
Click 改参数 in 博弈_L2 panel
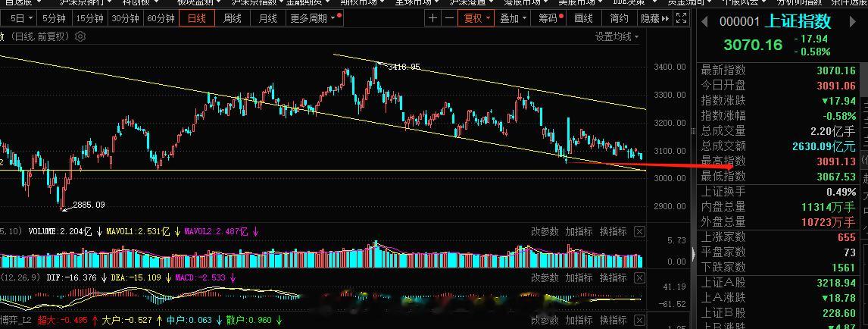pyautogui.click(x=545, y=320)
